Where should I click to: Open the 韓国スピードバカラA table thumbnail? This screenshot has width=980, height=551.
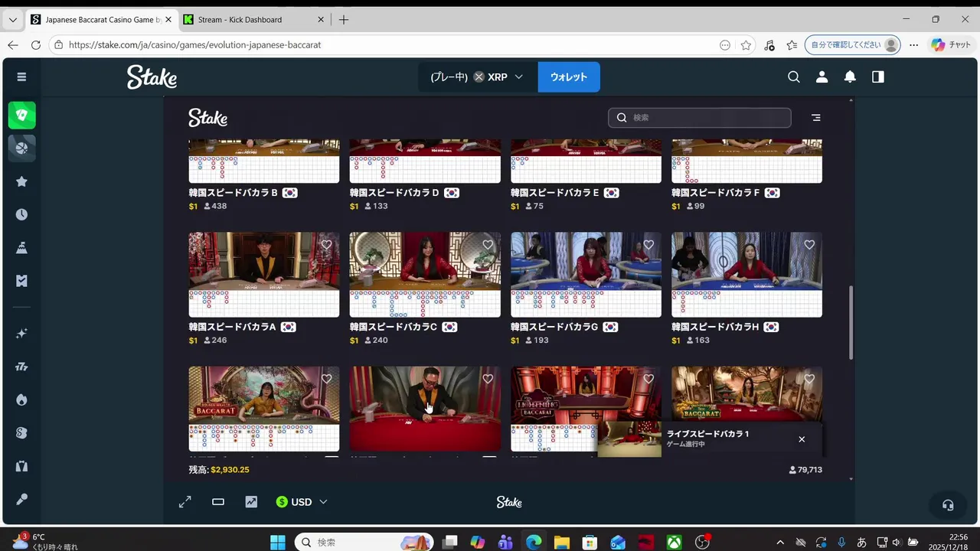[264, 275]
